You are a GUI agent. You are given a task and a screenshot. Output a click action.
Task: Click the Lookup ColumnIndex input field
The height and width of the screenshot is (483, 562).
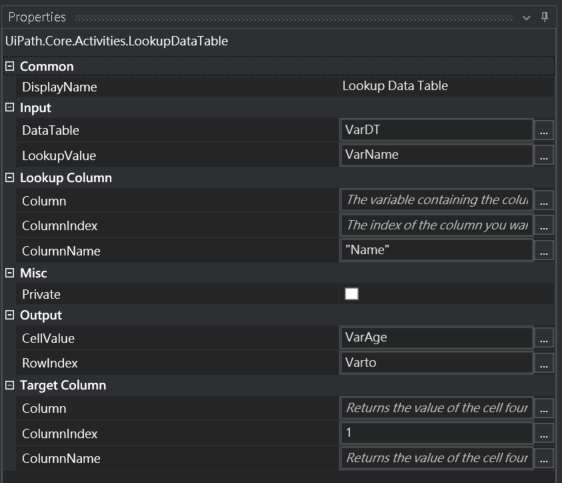tap(436, 225)
